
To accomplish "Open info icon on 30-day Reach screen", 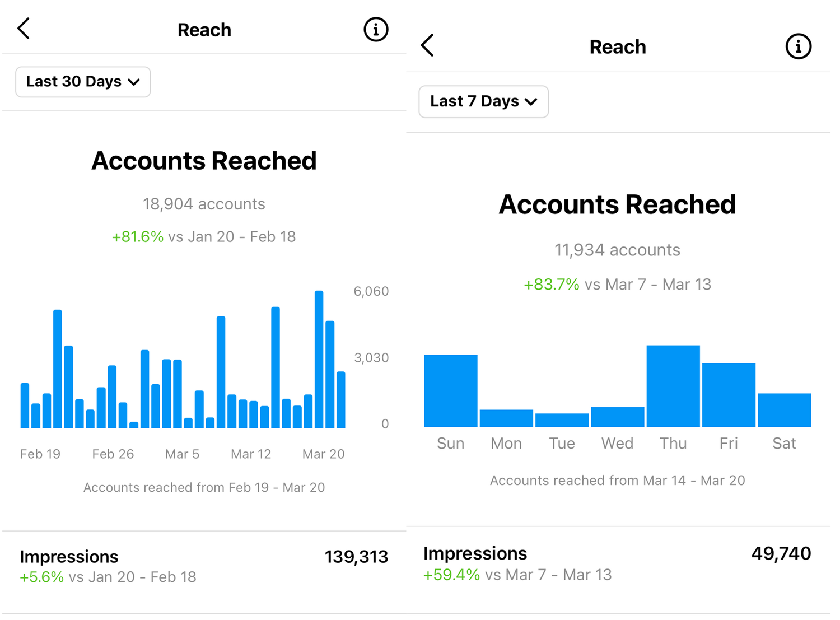I will pyautogui.click(x=376, y=29).
